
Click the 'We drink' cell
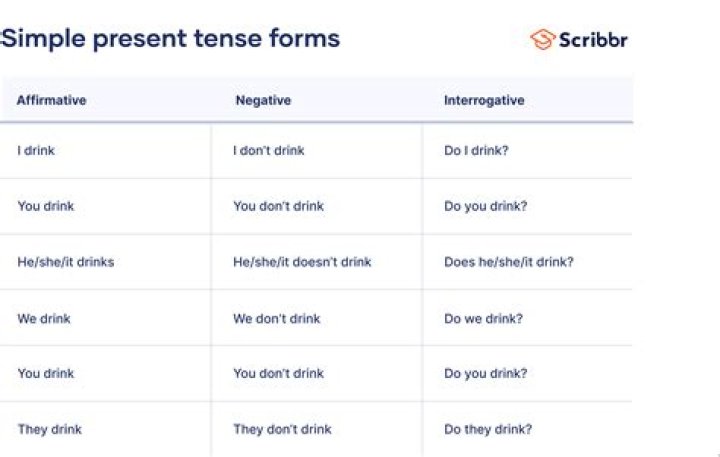pyautogui.click(x=44, y=319)
